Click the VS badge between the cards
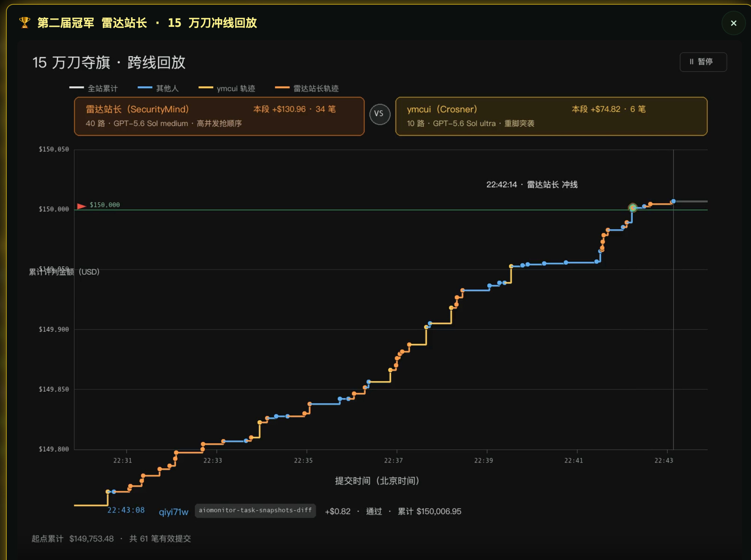The width and height of the screenshot is (751, 560). (x=379, y=114)
